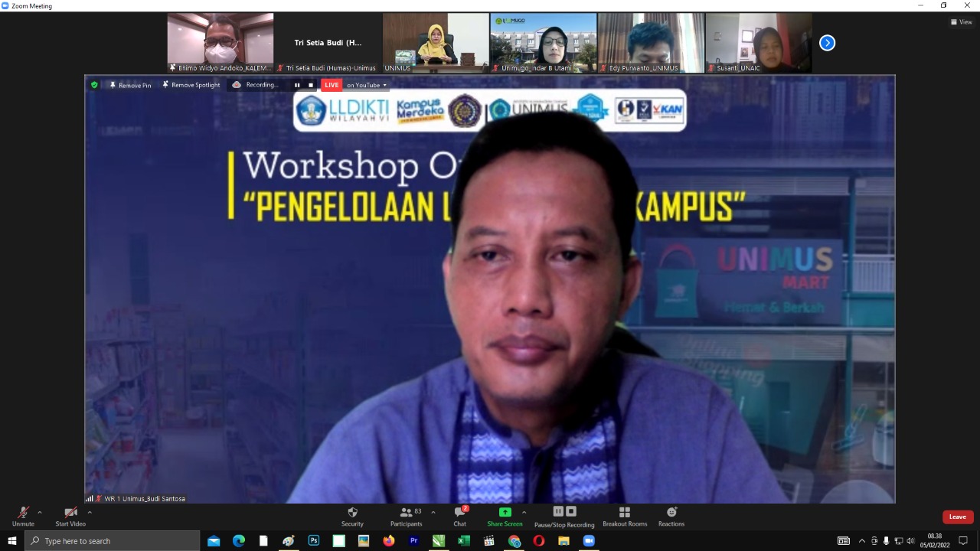Viewport: 980px width, 551px height.
Task: Click the Remove Pin button
Action: [x=130, y=85]
